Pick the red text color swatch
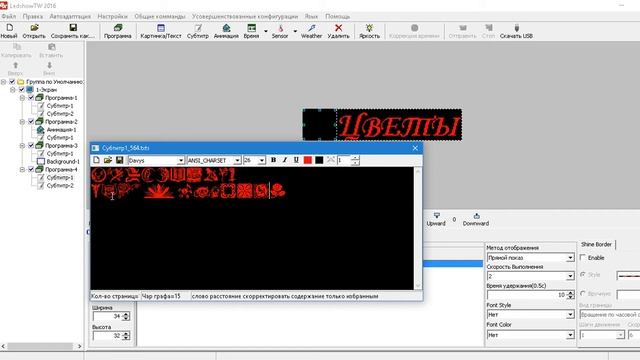 point(308,160)
